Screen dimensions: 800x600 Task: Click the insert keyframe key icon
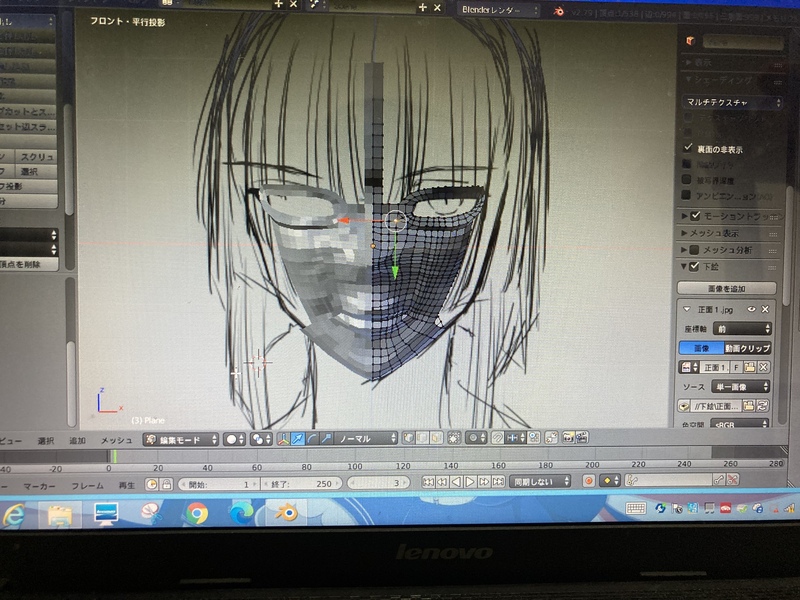718,480
